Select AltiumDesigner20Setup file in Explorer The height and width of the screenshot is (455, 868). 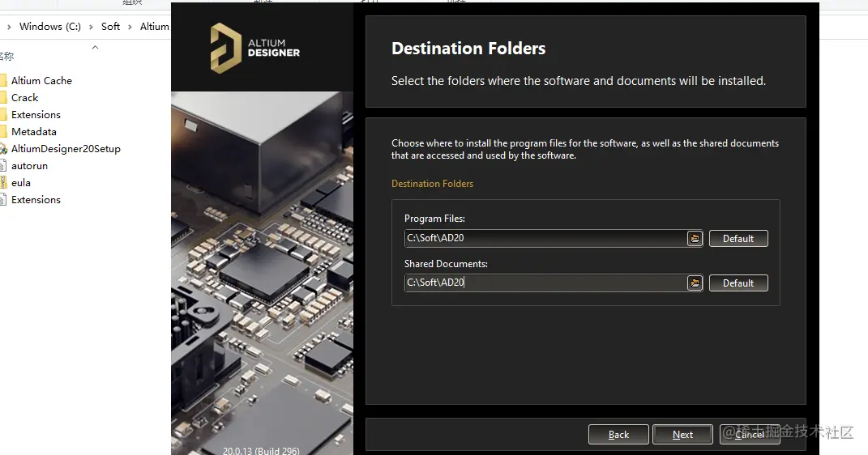66,149
